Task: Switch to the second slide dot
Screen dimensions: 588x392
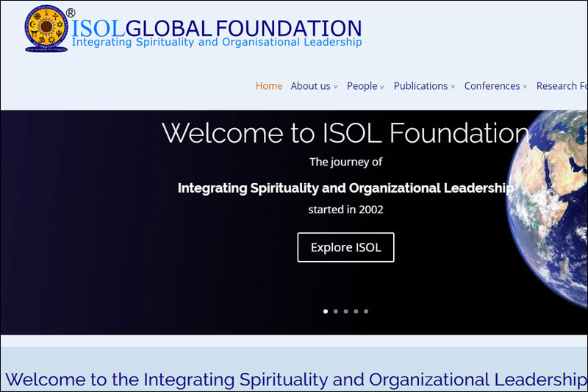Action: pyautogui.click(x=336, y=311)
